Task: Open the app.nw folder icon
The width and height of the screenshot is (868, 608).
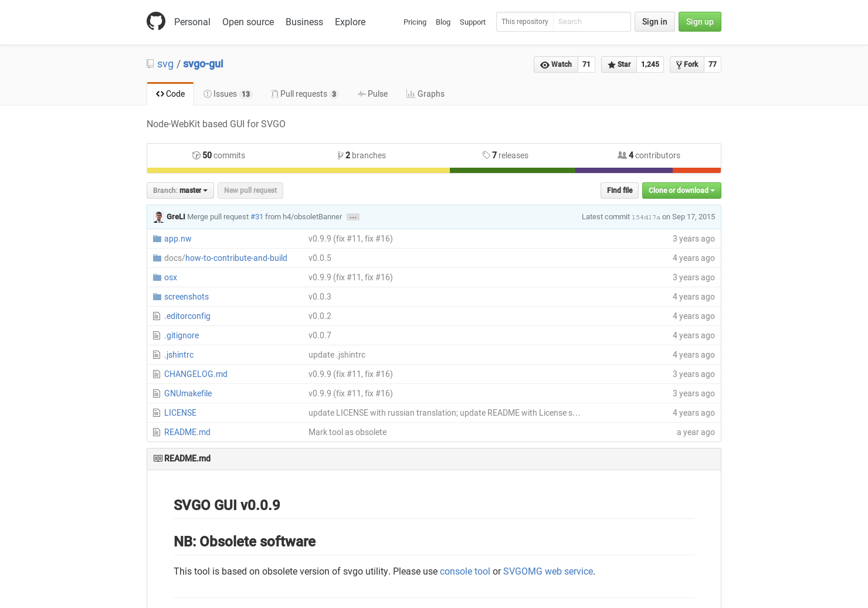Action: tap(157, 238)
